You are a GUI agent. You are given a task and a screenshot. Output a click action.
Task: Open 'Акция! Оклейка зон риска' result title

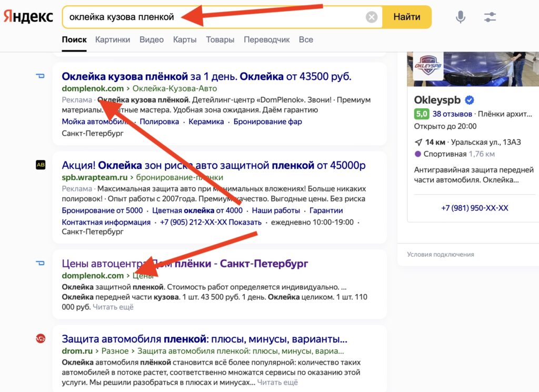[214, 165]
